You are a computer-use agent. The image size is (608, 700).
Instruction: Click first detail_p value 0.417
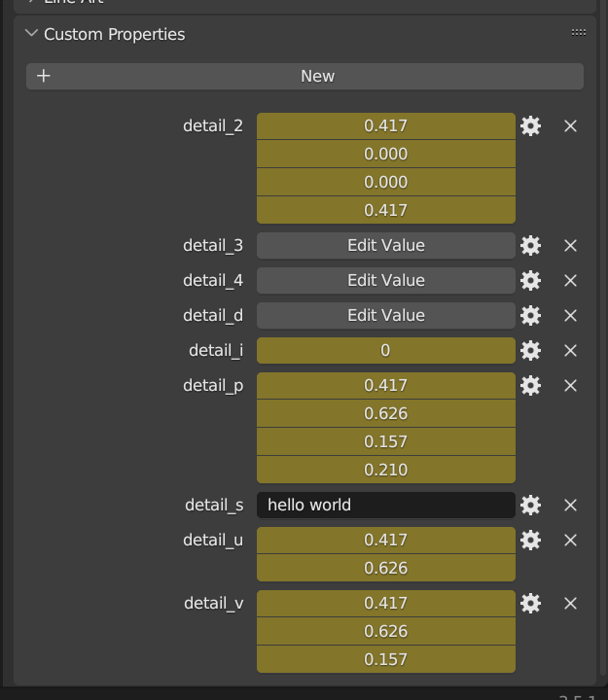(x=386, y=385)
